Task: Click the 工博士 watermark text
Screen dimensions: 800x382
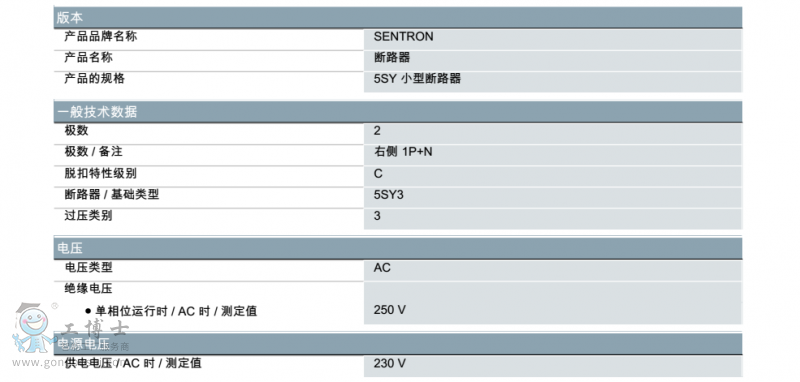Action: [x=95, y=329]
